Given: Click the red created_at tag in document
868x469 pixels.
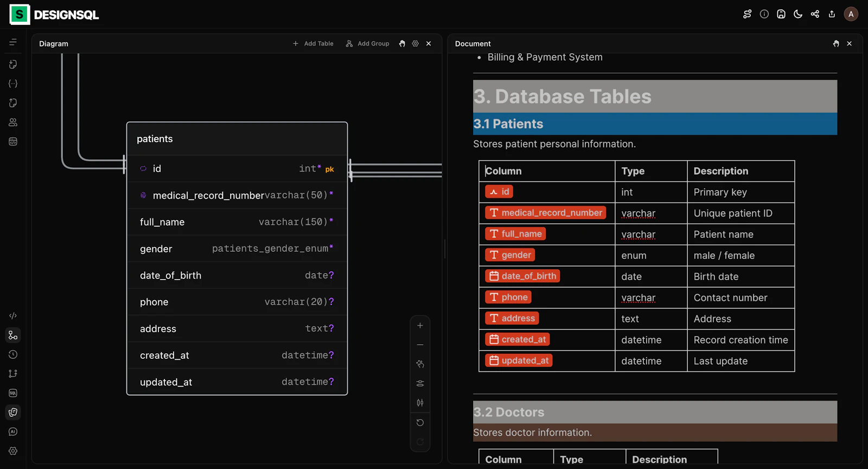Looking at the screenshot, I should (x=518, y=339).
